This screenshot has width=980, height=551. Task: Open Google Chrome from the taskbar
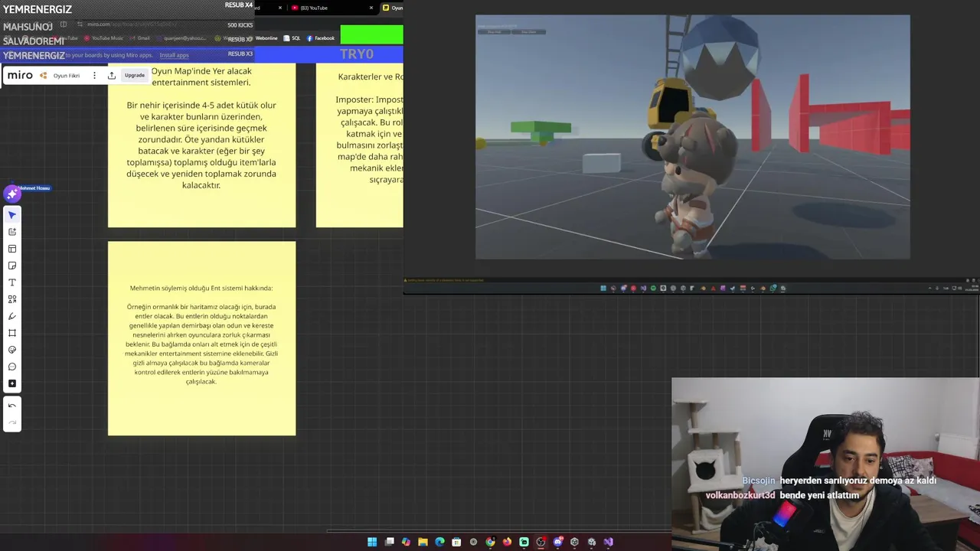coord(490,542)
